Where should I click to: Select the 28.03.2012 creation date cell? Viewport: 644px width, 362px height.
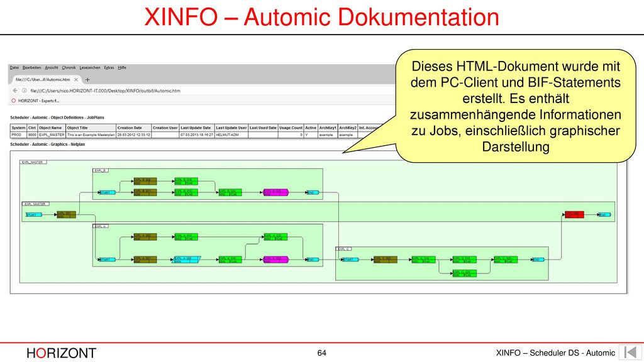[x=133, y=134]
